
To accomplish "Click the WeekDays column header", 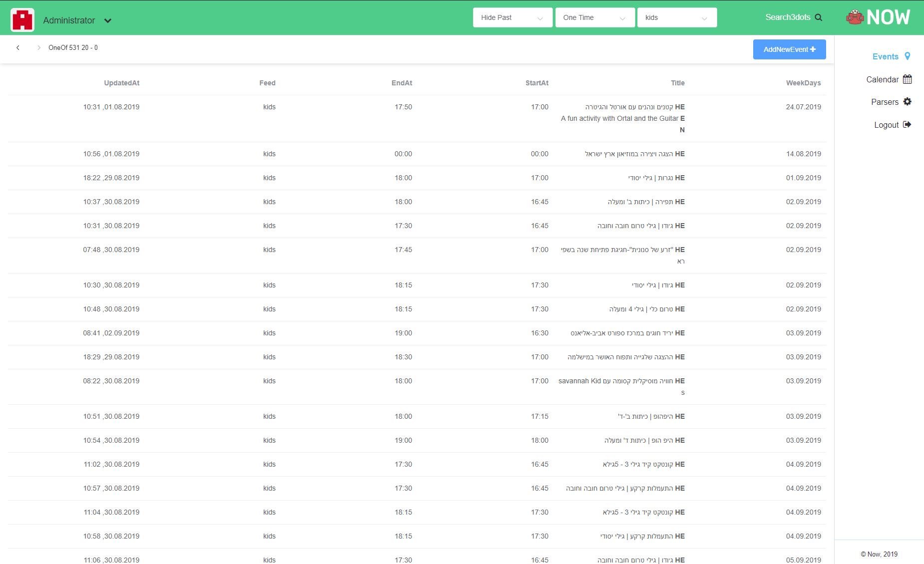I will (803, 83).
